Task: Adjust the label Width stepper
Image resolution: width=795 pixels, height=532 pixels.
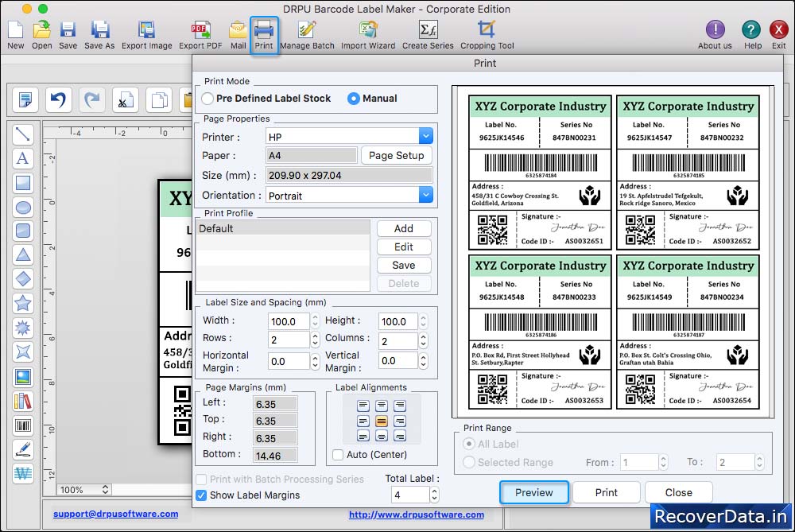Action: tap(315, 320)
